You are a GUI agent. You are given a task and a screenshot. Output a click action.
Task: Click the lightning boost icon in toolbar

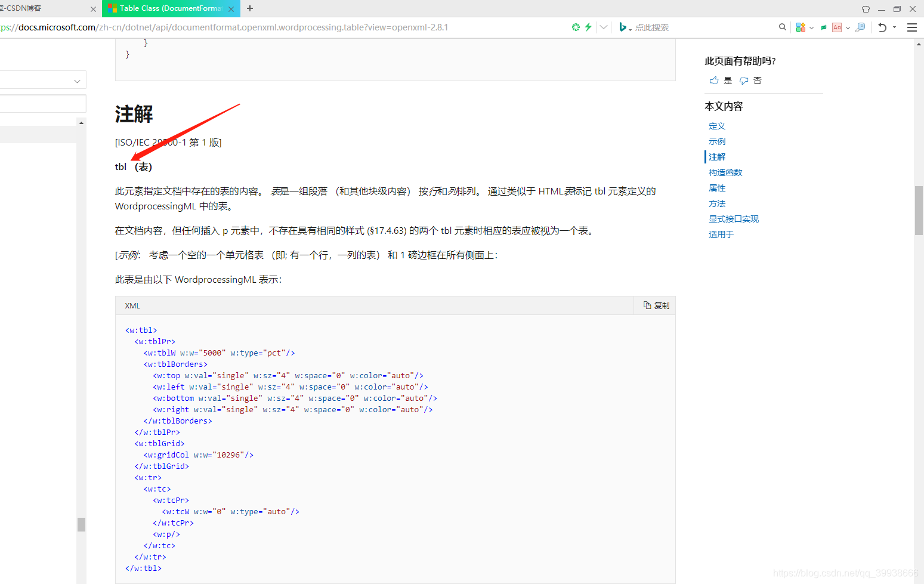click(x=588, y=27)
